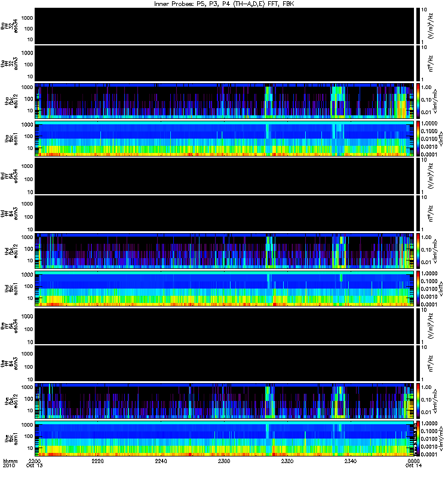Click the color bar beside tha fbk edc12
The height and width of the screenshot is (478, 448).
click(x=418, y=101)
